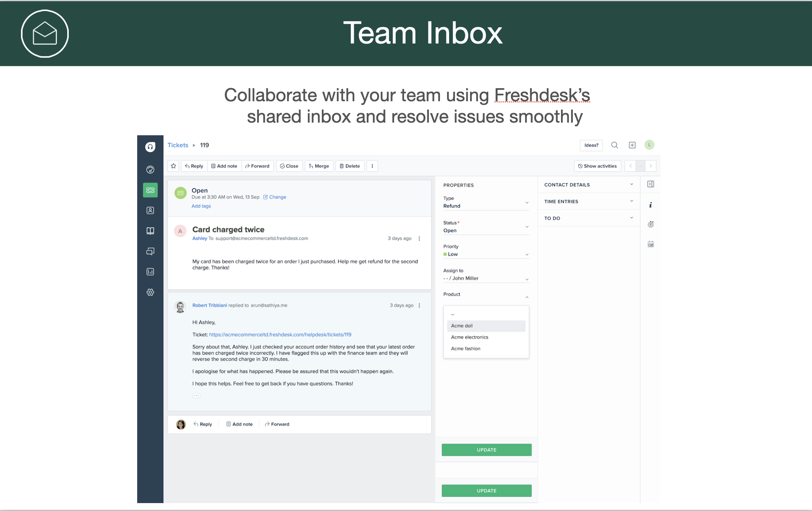Click the timer icon in right rail
This screenshot has height=511, width=812.
[x=651, y=224]
